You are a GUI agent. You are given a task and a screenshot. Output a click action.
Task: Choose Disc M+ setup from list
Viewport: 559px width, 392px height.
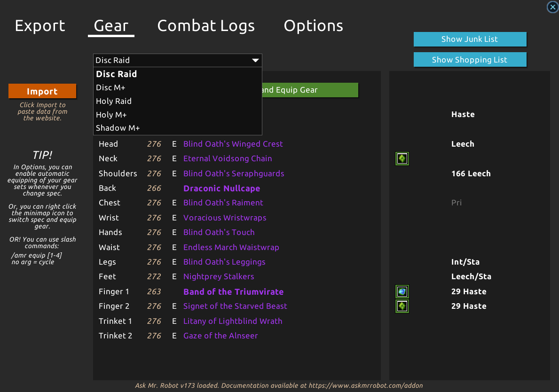[178, 87]
